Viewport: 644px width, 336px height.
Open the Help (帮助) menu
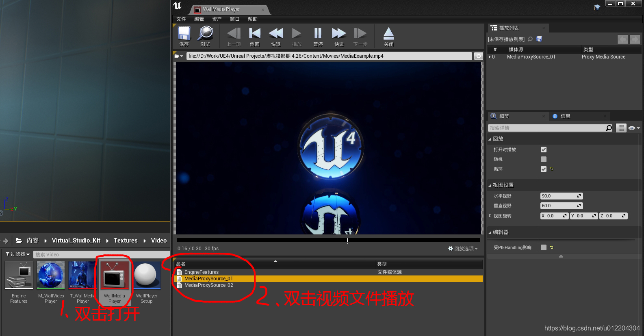(x=253, y=19)
